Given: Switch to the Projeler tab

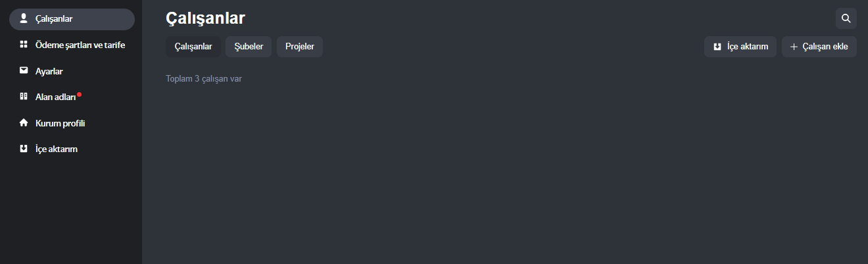Looking at the screenshot, I should (x=300, y=47).
